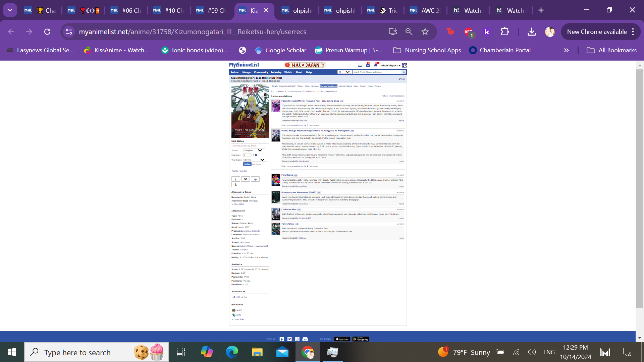This screenshot has width=644, height=362.
Task: Bookmark page with Chrome star icon
Action: (x=425, y=32)
